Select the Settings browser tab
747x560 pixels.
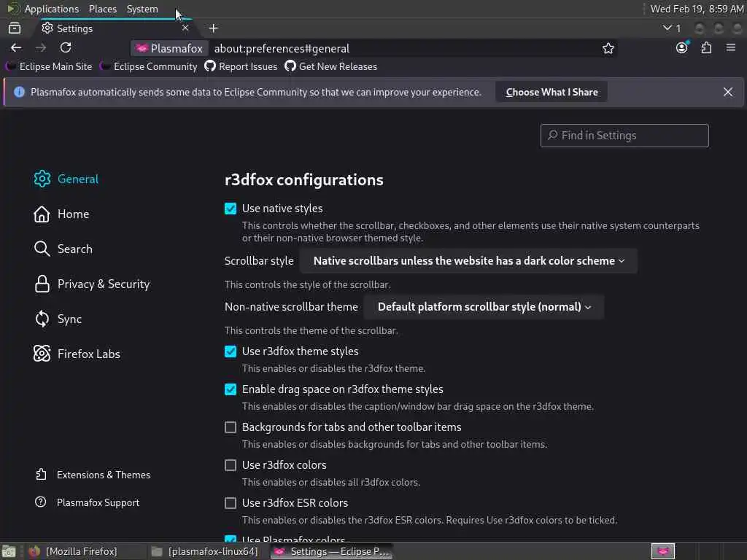pos(115,28)
